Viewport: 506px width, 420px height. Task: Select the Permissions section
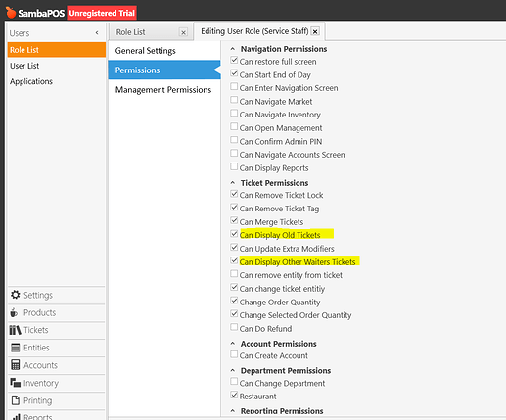[x=164, y=70]
